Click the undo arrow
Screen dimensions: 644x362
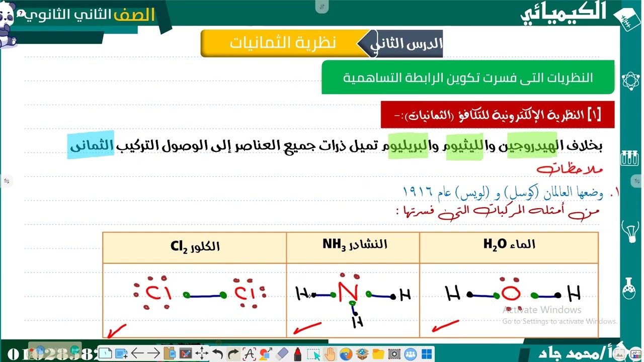pyautogui.click(x=217, y=354)
